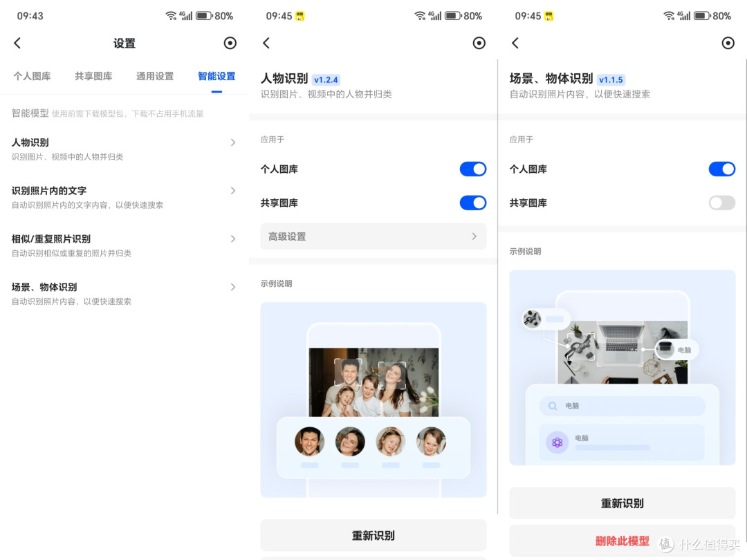Viewport: 747px width, 560px height.
Task: Tap 重新识别 on 人物识别 screen
Action: click(373, 536)
